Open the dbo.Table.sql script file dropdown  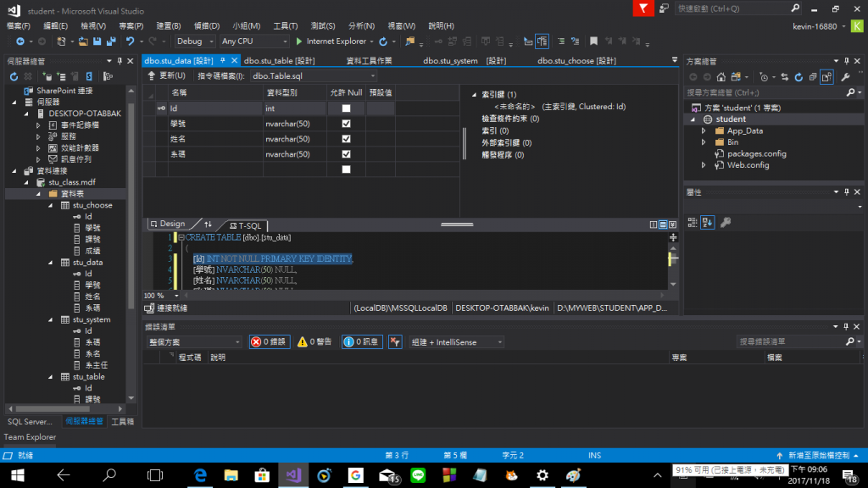click(314, 75)
